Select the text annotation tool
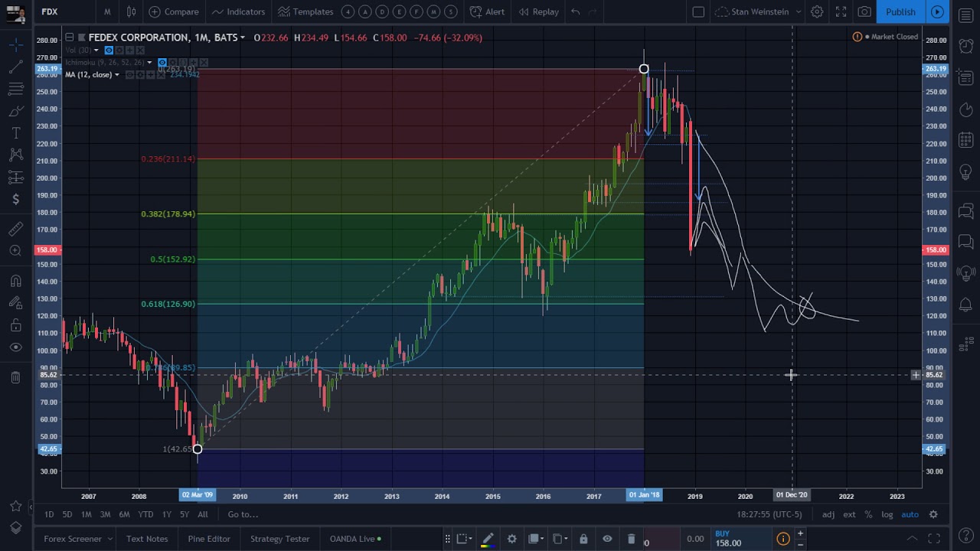The width and height of the screenshot is (980, 551). pyautogui.click(x=15, y=134)
